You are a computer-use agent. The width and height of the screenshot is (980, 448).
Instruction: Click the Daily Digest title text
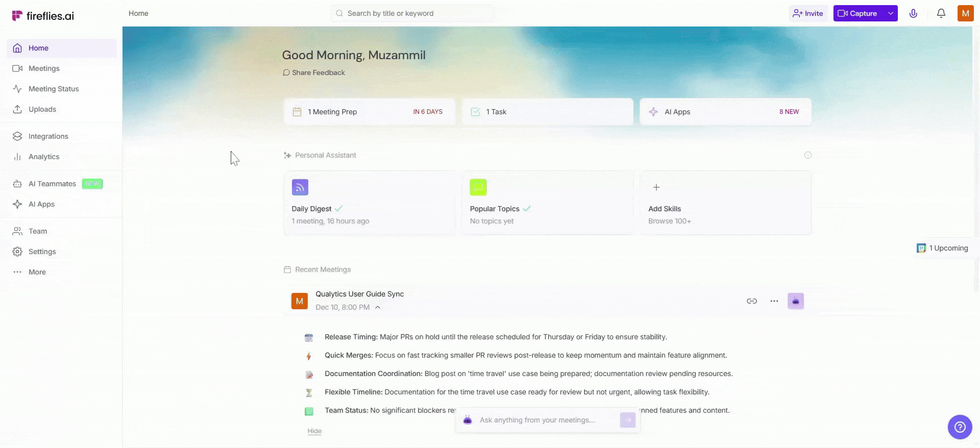point(311,209)
